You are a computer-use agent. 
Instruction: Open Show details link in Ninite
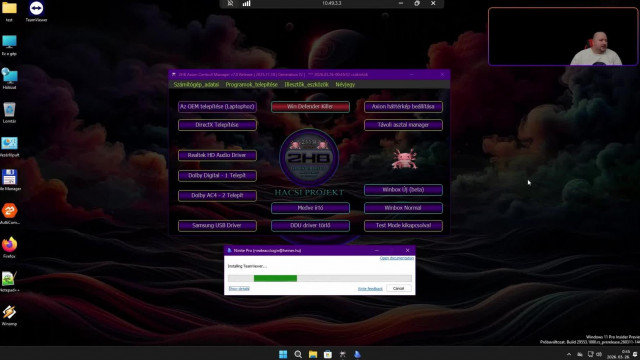(239, 289)
